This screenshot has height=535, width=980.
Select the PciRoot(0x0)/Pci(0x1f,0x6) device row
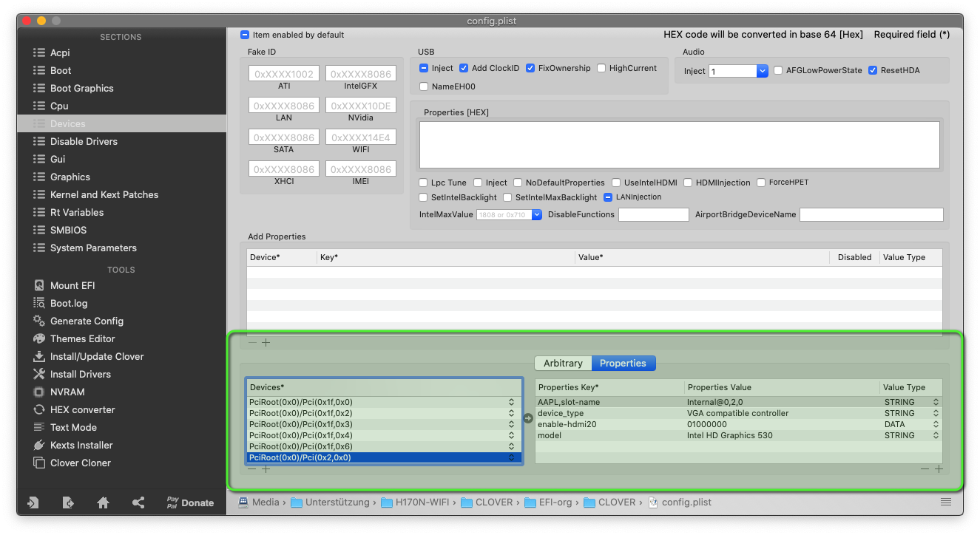[384, 446]
